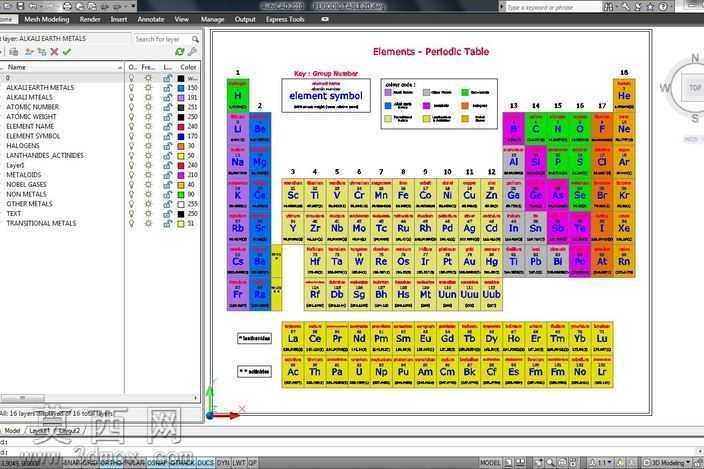Click the ribbon minimize toggle after Express Tools
This screenshot has height=469, width=704.
pyautogui.click(x=325, y=19)
